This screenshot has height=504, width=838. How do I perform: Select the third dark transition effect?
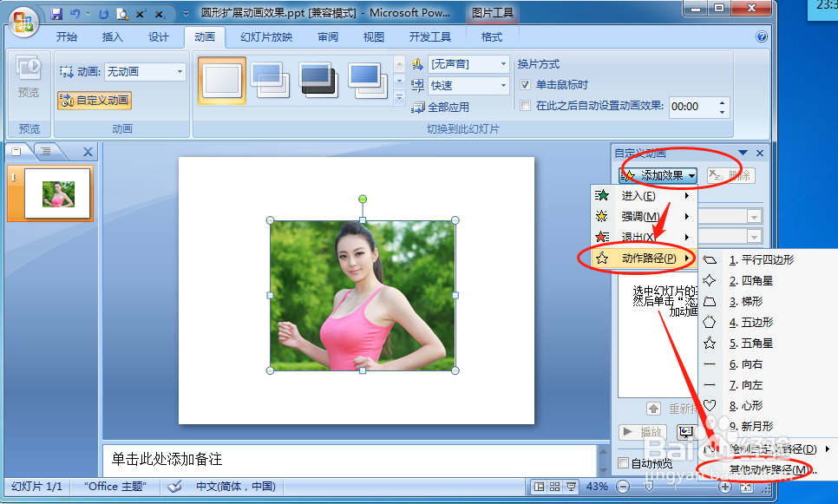(319, 80)
